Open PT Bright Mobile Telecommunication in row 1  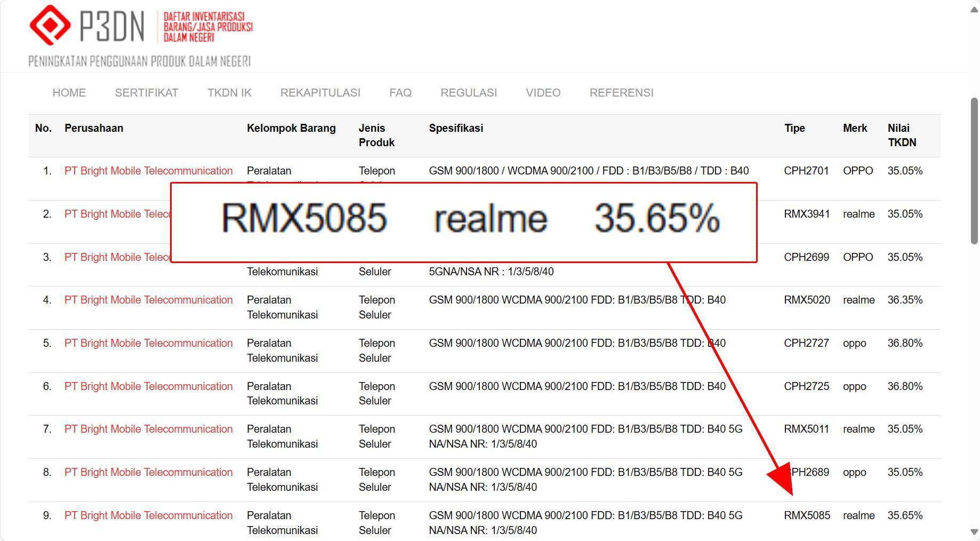coord(148,171)
